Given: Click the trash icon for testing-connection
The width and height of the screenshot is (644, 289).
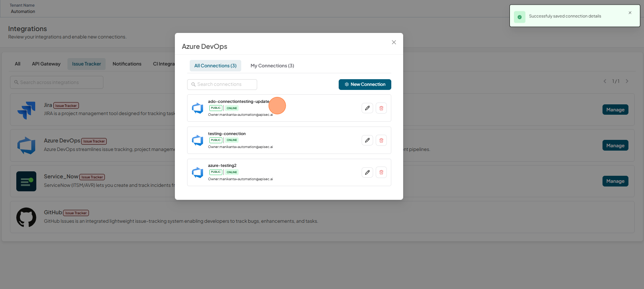Looking at the screenshot, I should click(381, 140).
